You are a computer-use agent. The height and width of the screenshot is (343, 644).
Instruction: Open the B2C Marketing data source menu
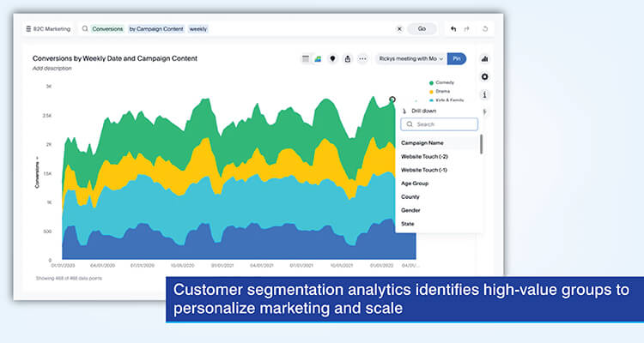point(48,28)
